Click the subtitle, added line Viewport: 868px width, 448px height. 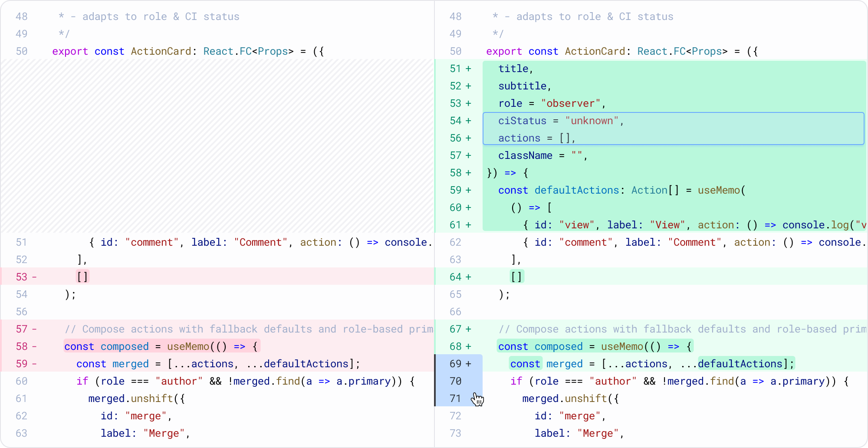(x=651, y=86)
